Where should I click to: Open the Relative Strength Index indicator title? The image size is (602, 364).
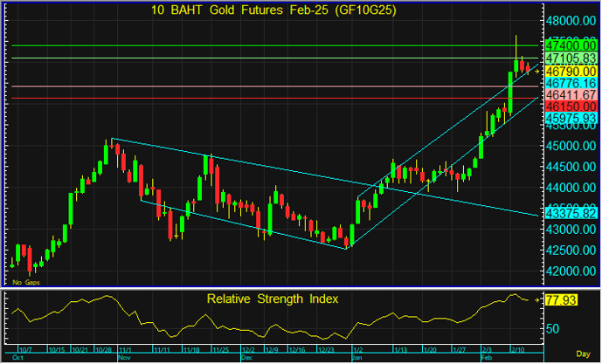[x=272, y=299]
